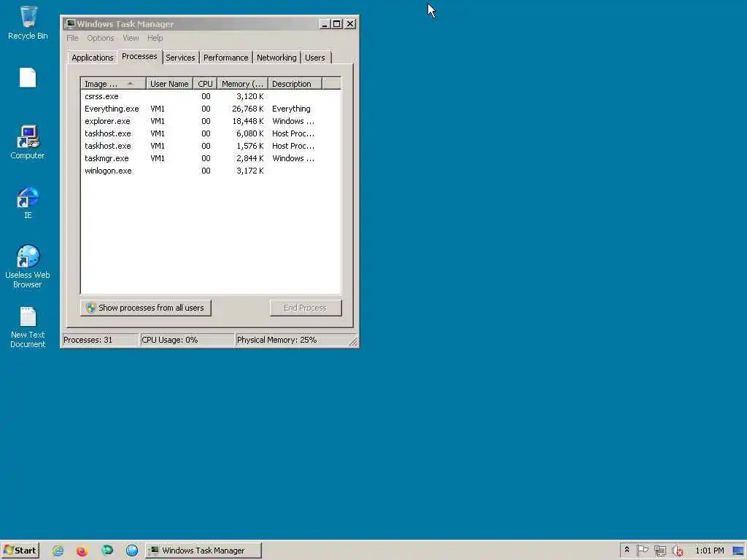The height and width of the screenshot is (560, 747).
Task: Select the IE desktop shortcut
Action: pyautogui.click(x=28, y=203)
